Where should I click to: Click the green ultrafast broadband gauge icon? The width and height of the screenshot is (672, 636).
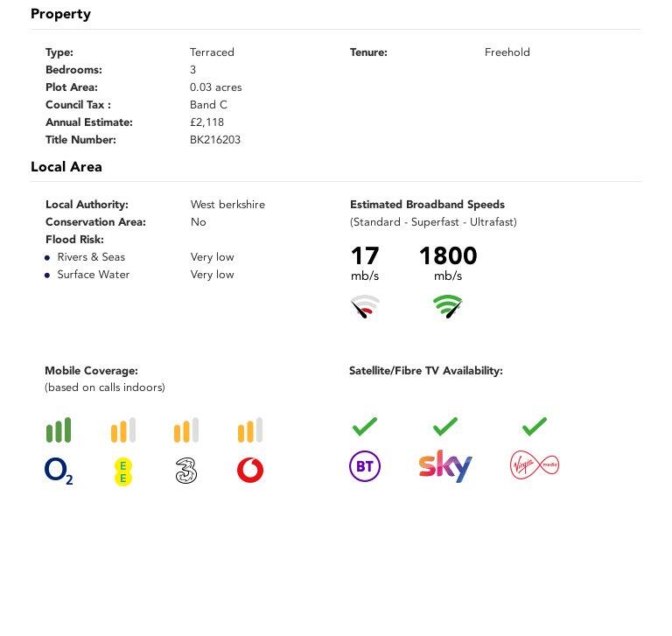pos(447,306)
